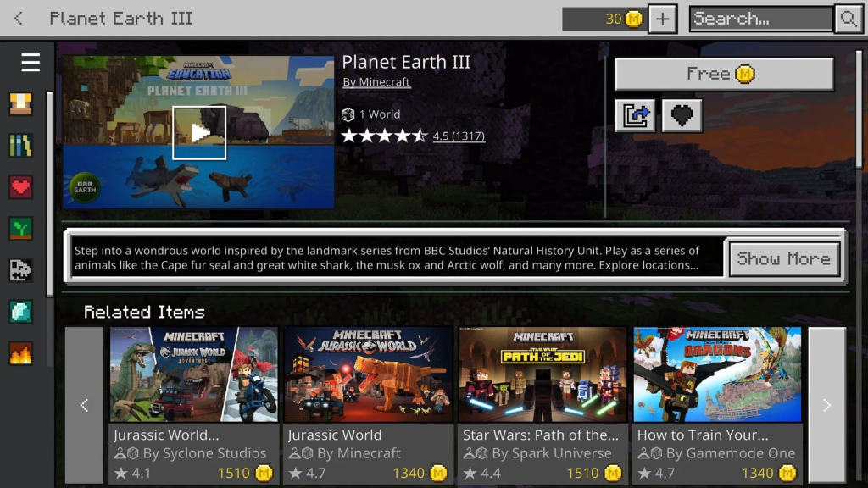Add Planet Earth III to wishlist heart
Viewport: 868px width, 488px height.
(682, 115)
